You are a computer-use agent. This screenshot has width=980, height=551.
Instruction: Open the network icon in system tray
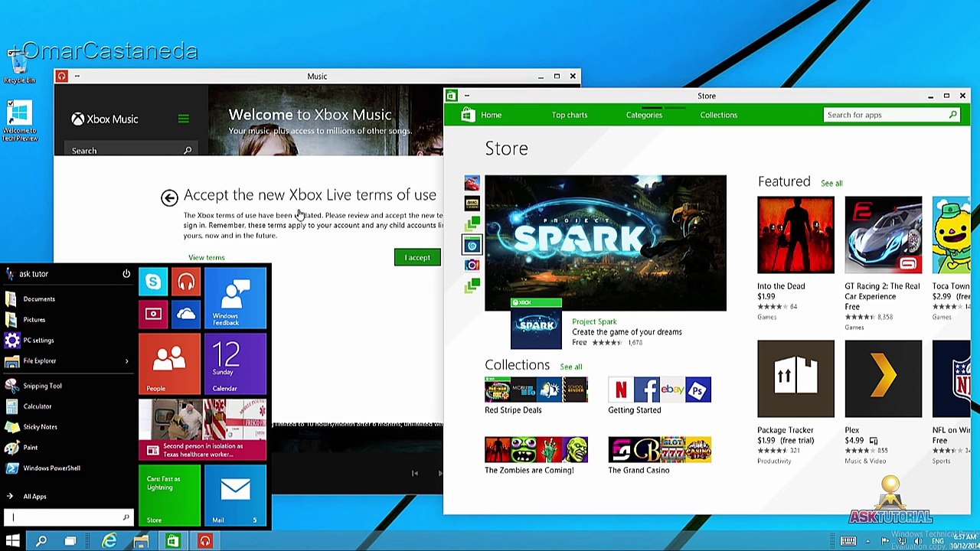coord(902,541)
